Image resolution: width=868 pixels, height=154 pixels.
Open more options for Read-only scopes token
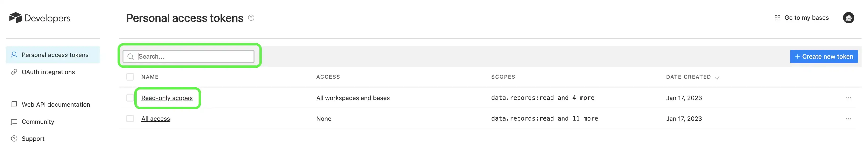coord(848,98)
